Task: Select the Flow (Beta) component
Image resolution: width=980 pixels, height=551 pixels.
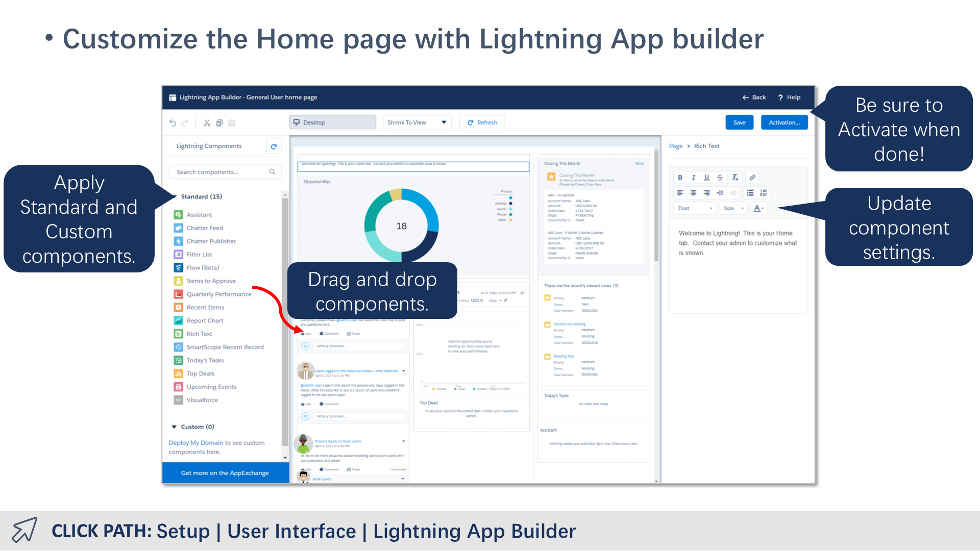Action: pos(197,268)
